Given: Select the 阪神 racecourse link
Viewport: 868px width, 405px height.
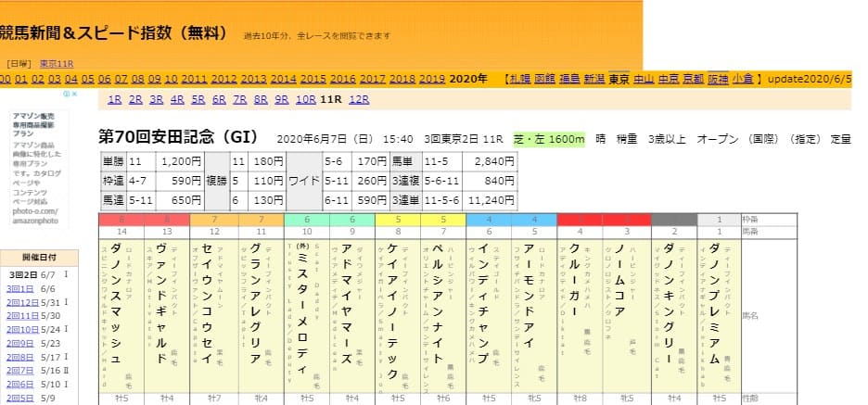Looking at the screenshot, I should (x=717, y=79).
